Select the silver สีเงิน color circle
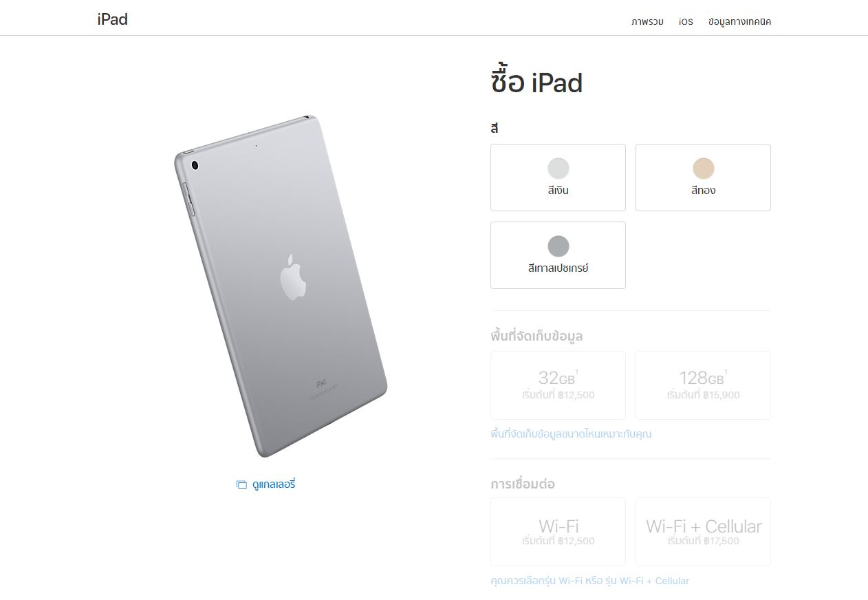This screenshot has height=600, width=868. coord(558,169)
